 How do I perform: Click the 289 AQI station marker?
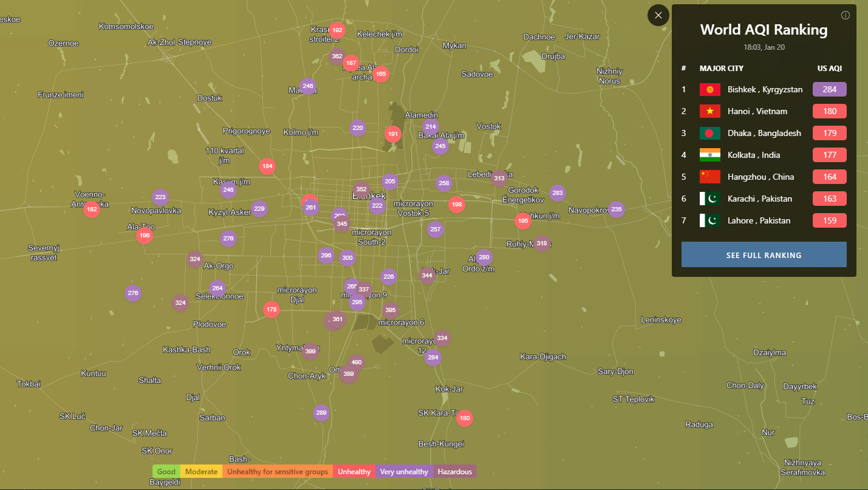click(321, 413)
